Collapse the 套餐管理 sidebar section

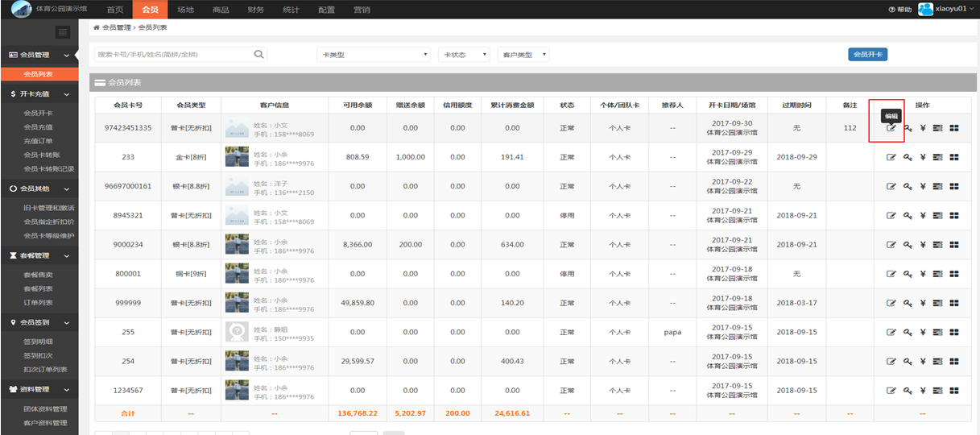click(x=39, y=255)
